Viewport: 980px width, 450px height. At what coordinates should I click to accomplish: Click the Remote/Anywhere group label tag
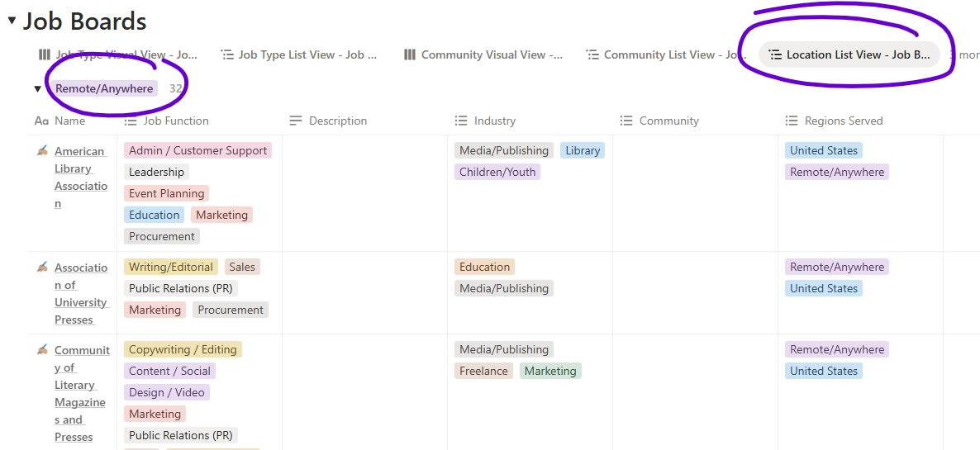coord(104,88)
